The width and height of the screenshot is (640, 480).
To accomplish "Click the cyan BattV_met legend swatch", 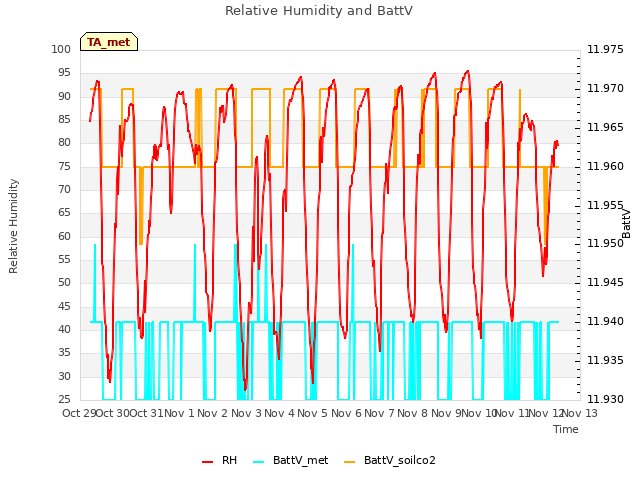I will (258, 462).
